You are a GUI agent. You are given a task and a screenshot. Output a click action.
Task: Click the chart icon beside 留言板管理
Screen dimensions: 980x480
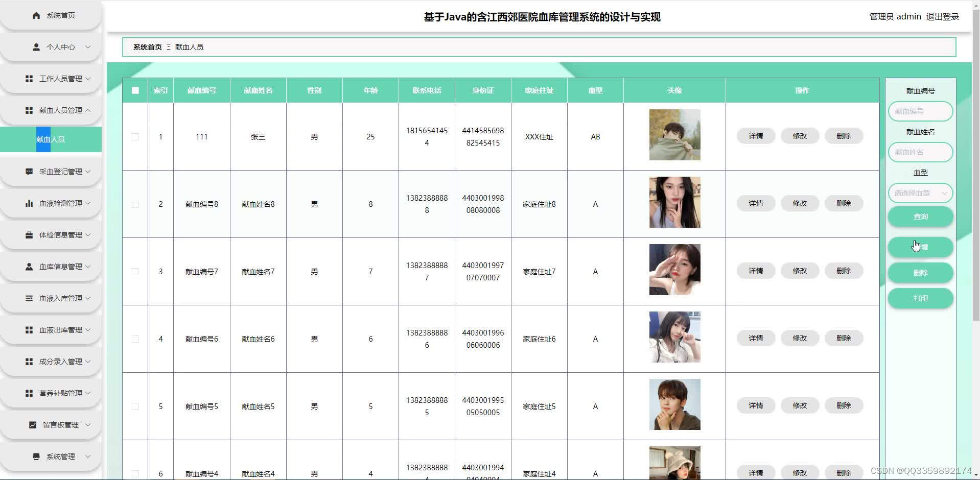pos(33,425)
